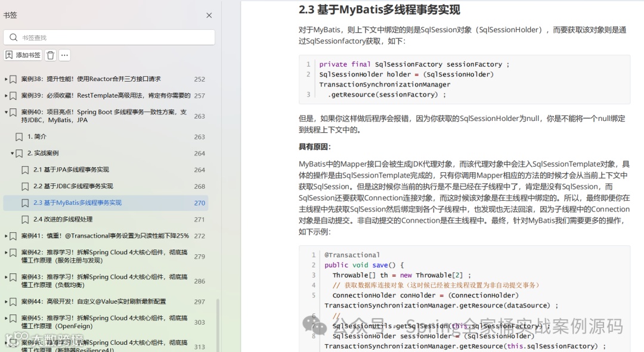Expand the 案例38 bookmark entry
Image resolution: width=644 pixels, height=352 pixels.
click(x=6, y=79)
